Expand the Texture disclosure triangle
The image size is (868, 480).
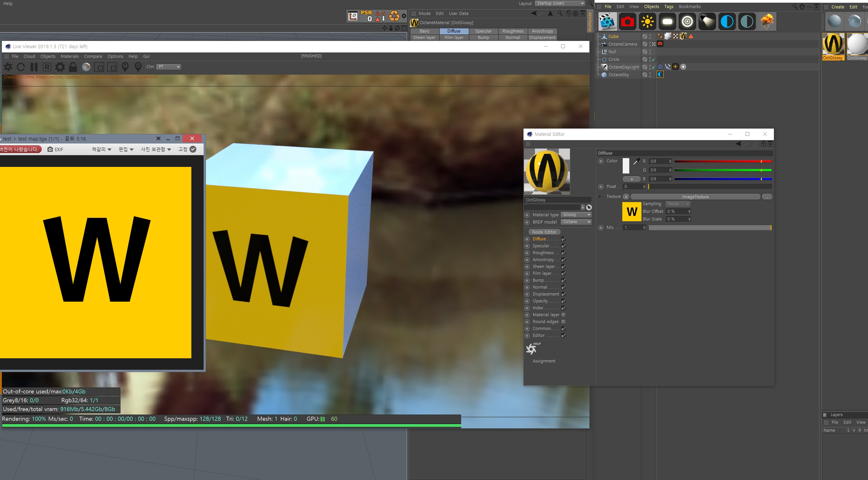tap(600, 197)
